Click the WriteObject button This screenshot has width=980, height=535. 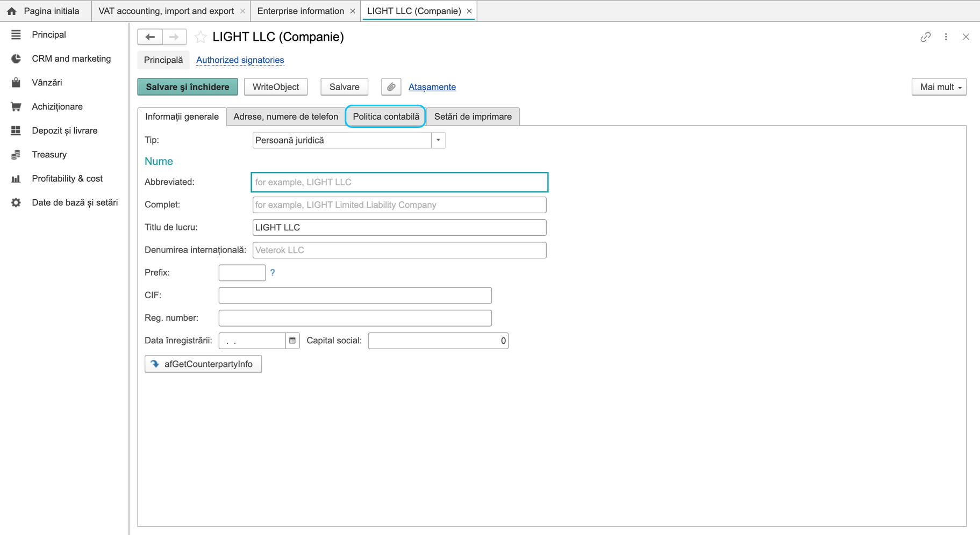[x=276, y=87]
